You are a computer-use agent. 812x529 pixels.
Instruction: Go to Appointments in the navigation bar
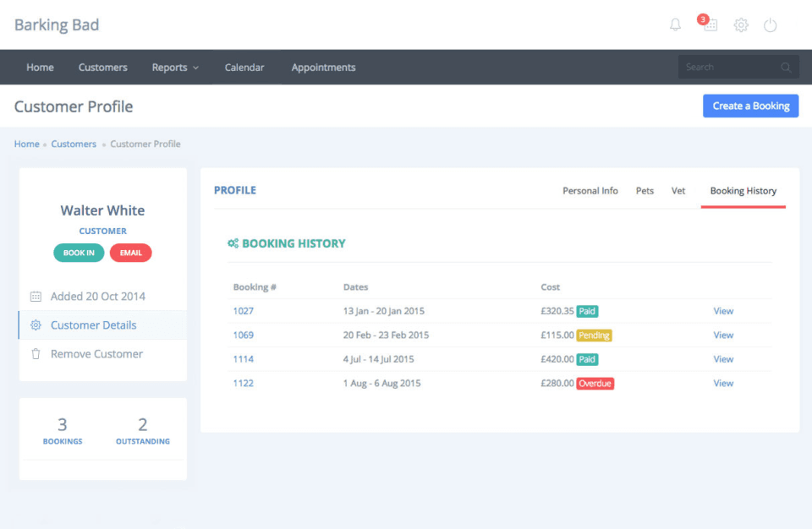[323, 68]
